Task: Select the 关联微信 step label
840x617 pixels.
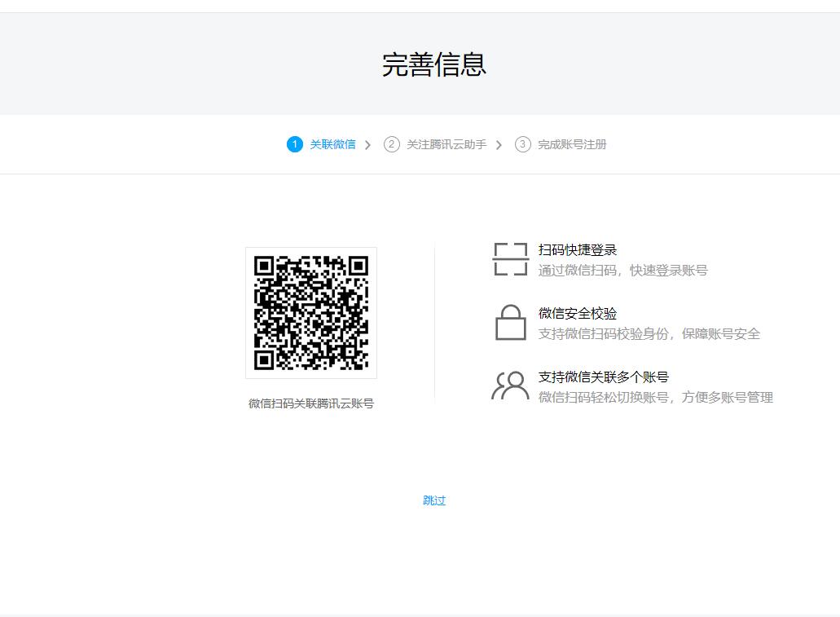Action: pyautogui.click(x=332, y=144)
